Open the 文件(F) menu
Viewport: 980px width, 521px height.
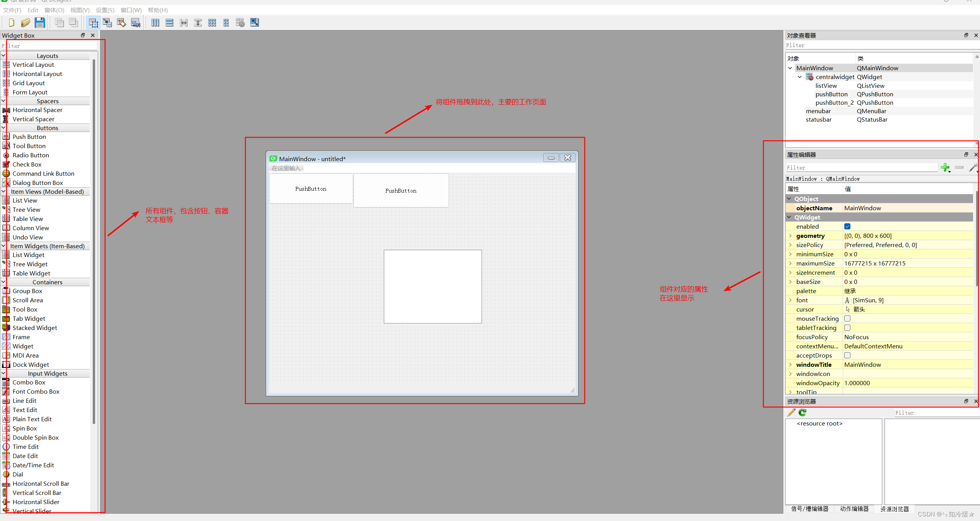click(12, 10)
